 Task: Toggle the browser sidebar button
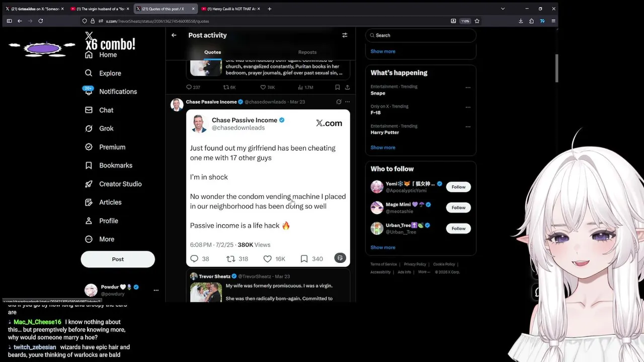[9, 21]
